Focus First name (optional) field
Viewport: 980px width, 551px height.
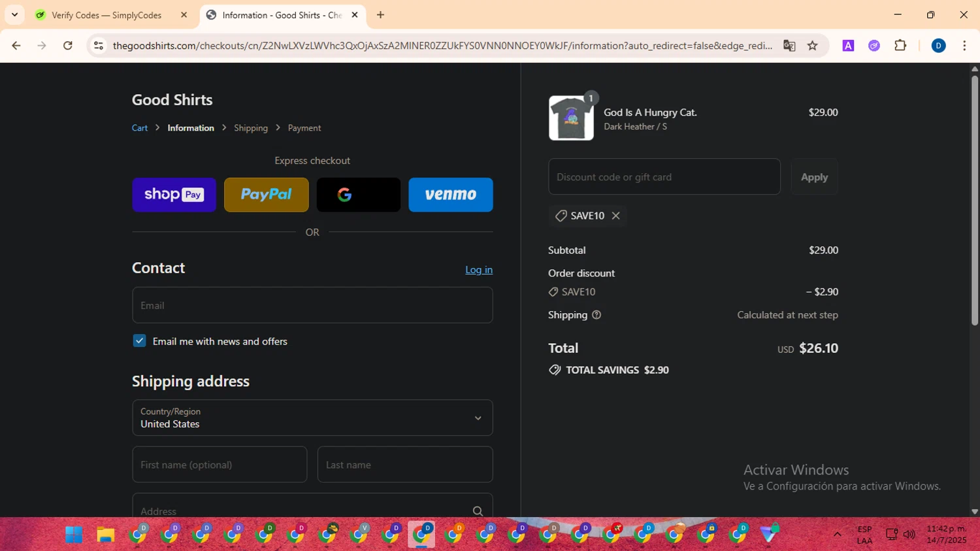[220, 465]
